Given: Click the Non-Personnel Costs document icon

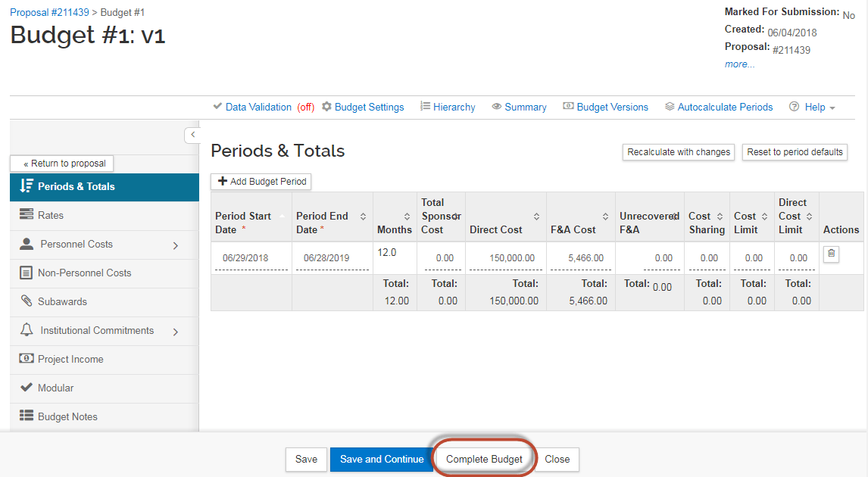Looking at the screenshot, I should pos(26,273).
